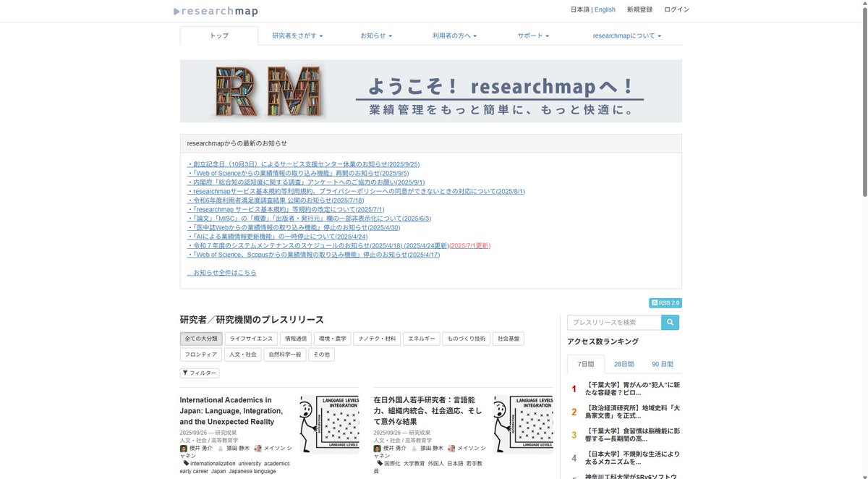Image resolution: width=868 pixels, height=479 pixels.
Task: Select the その他 category filter
Action: pyautogui.click(x=321, y=355)
